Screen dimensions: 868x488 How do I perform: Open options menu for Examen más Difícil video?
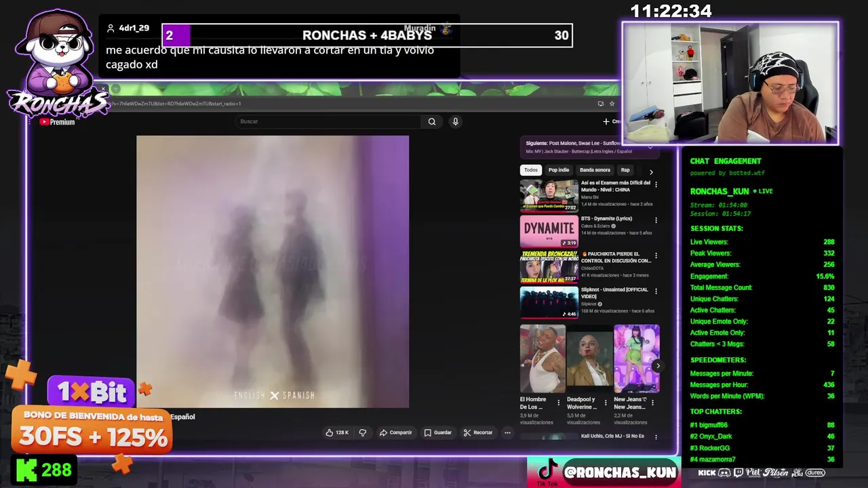click(x=656, y=184)
